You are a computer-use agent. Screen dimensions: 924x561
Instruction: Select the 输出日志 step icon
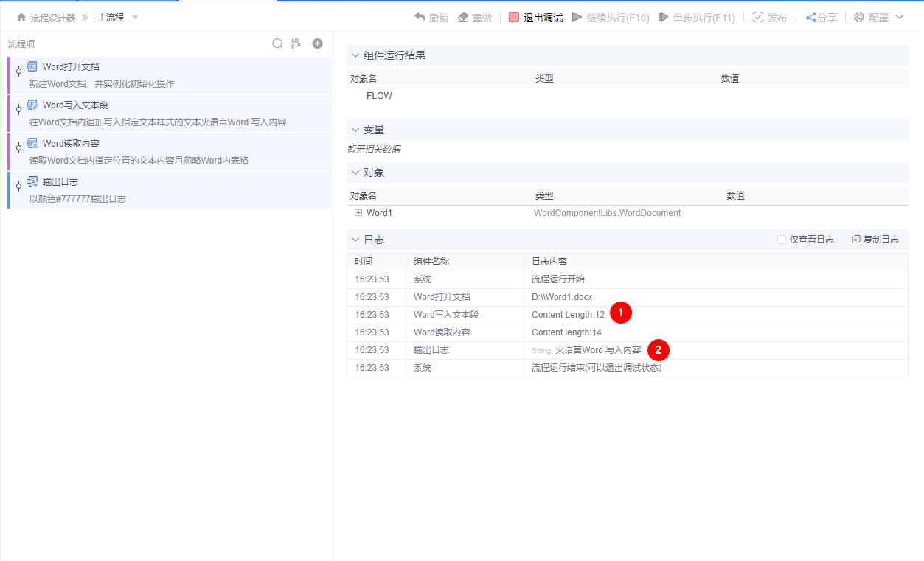[32, 181]
